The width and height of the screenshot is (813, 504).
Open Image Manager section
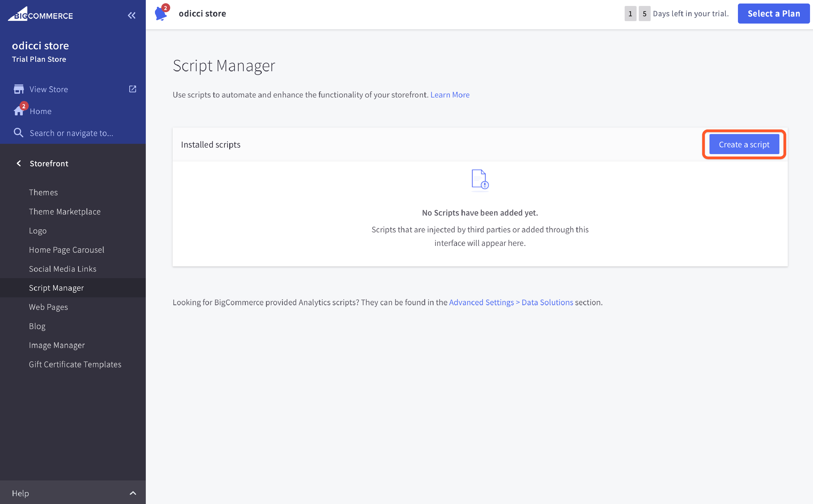tap(57, 345)
